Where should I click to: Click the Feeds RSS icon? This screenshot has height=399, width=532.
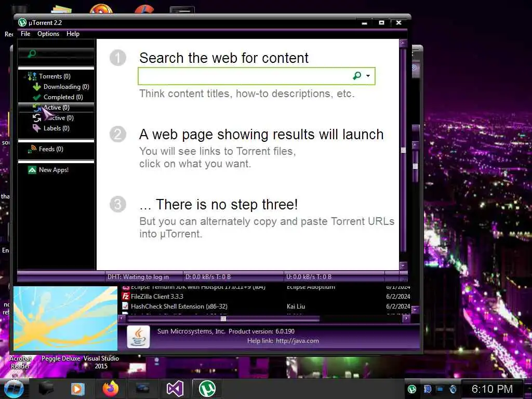tap(32, 149)
